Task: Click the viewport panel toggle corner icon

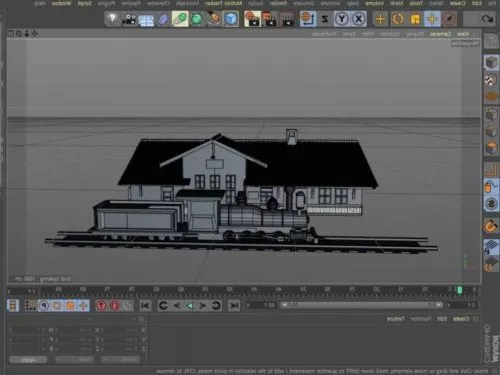Action: click(x=11, y=33)
